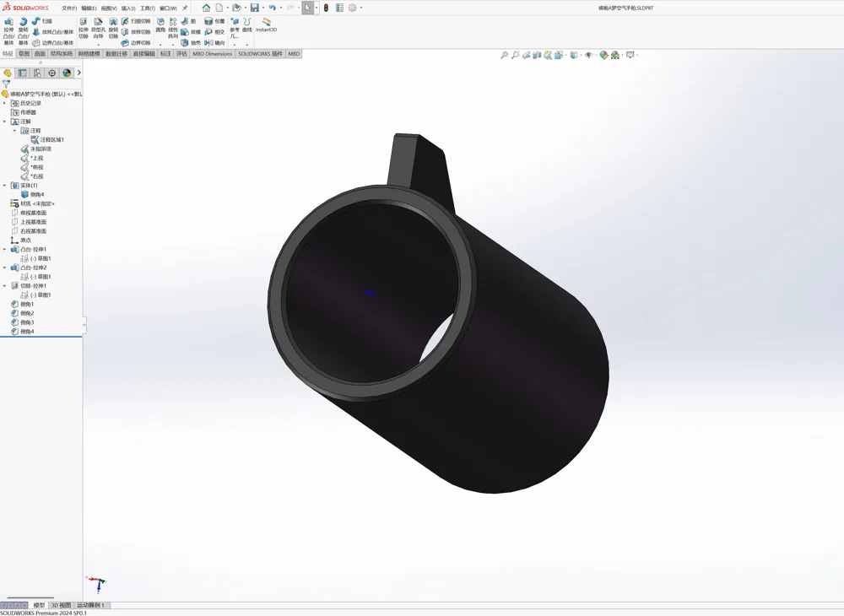Select the Shell (抽壳) tool
844x616 pixels.
click(x=191, y=42)
